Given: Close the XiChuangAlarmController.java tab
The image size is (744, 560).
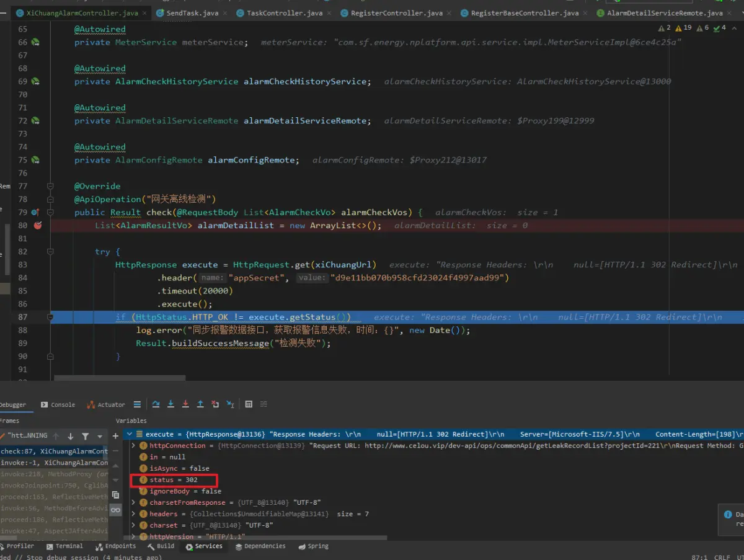Looking at the screenshot, I should coord(144,12).
